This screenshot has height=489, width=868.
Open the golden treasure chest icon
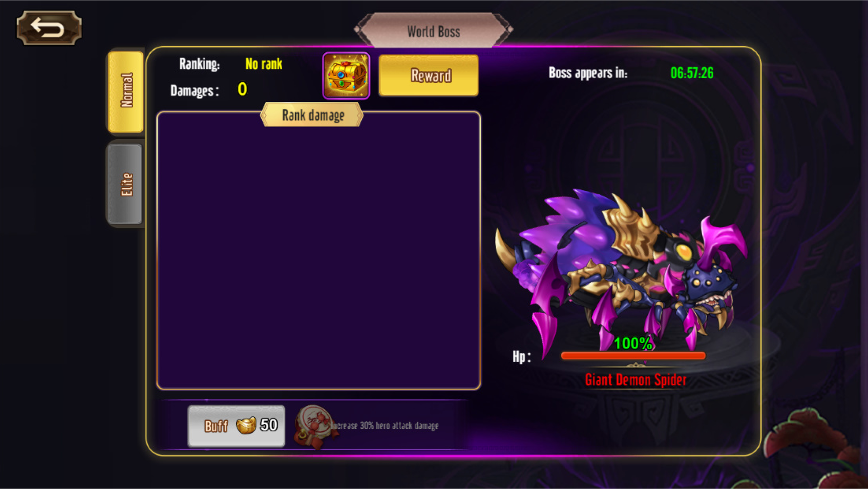(x=346, y=76)
